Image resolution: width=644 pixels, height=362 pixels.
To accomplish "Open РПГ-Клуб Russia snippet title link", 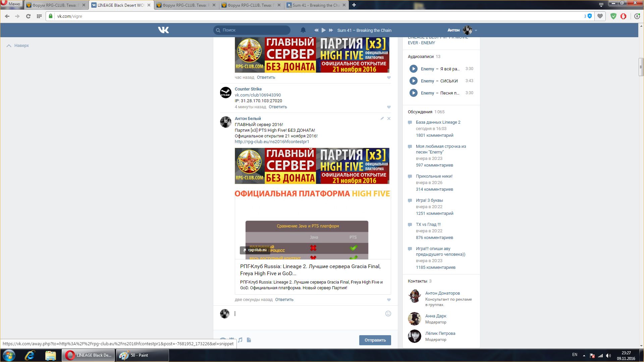I will tap(310, 270).
